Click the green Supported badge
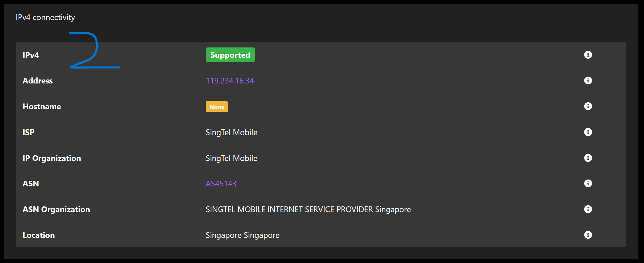This screenshot has width=644, height=263. pyautogui.click(x=230, y=55)
